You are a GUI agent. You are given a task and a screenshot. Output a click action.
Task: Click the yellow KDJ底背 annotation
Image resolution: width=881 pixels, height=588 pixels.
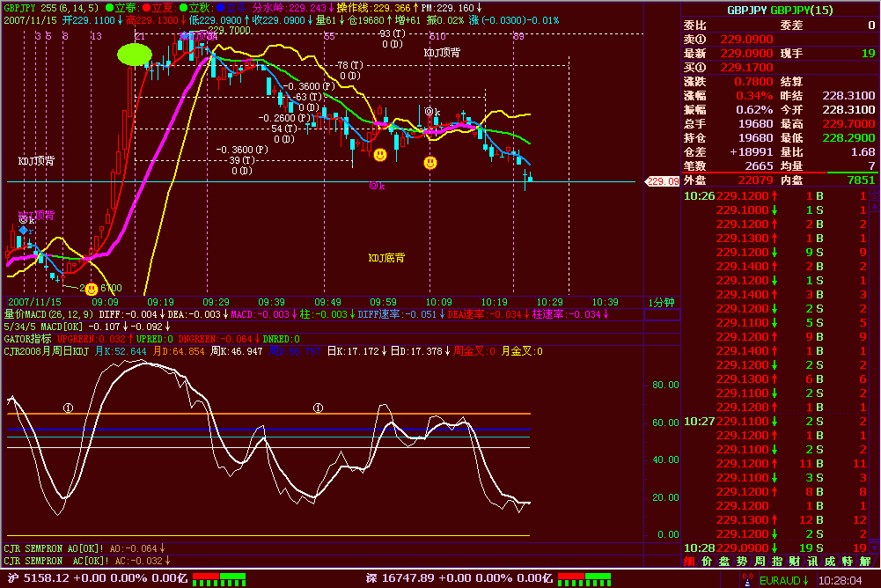pos(386,258)
